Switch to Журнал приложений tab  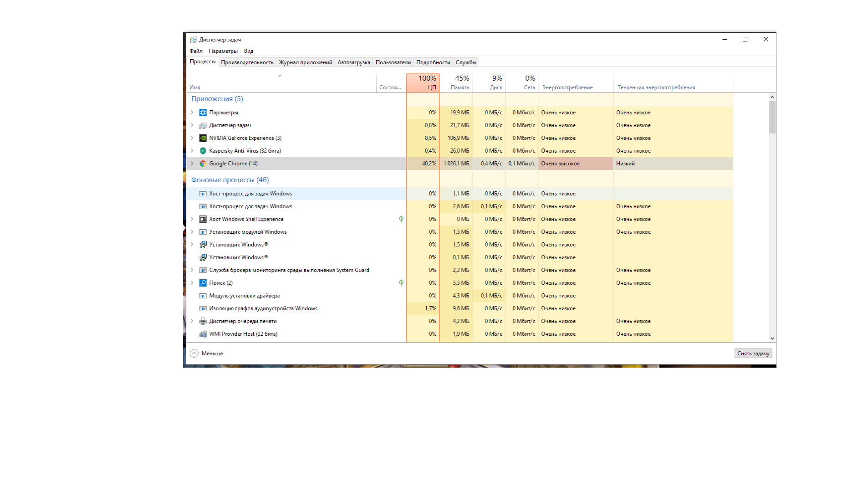pos(306,62)
